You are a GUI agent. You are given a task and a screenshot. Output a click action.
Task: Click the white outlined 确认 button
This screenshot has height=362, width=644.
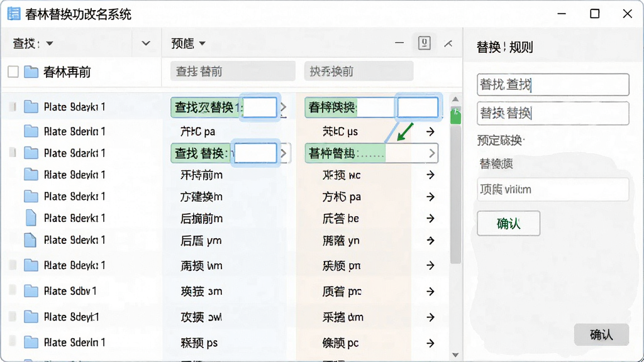point(508,223)
